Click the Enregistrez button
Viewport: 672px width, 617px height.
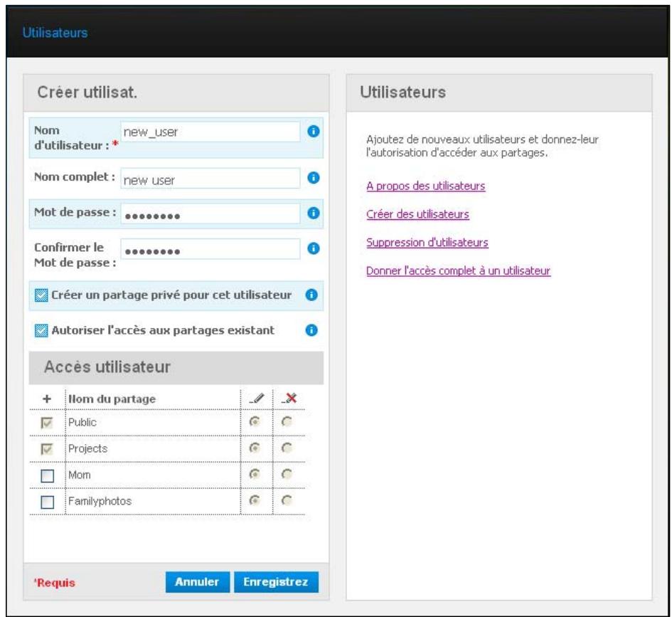(x=276, y=582)
